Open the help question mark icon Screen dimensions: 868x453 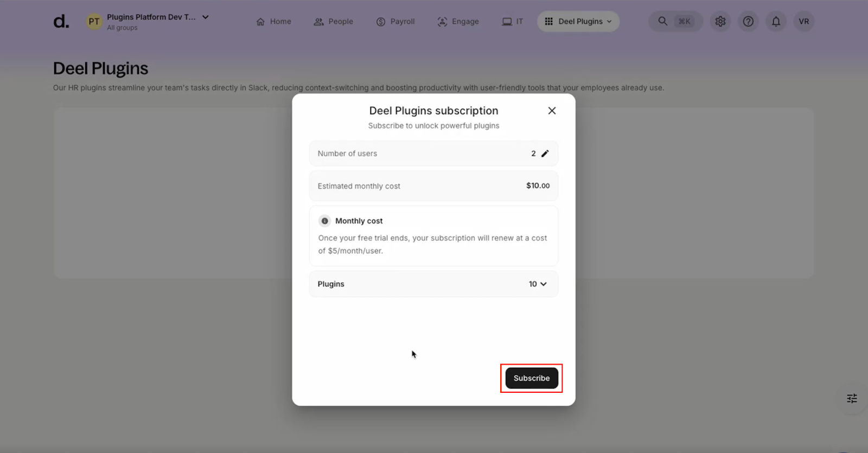(x=748, y=22)
